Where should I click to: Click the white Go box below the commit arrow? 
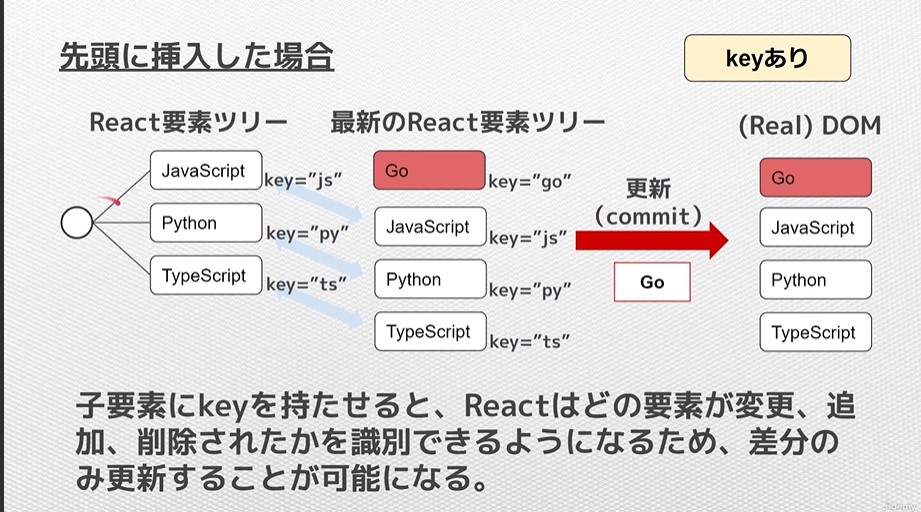pos(652,282)
